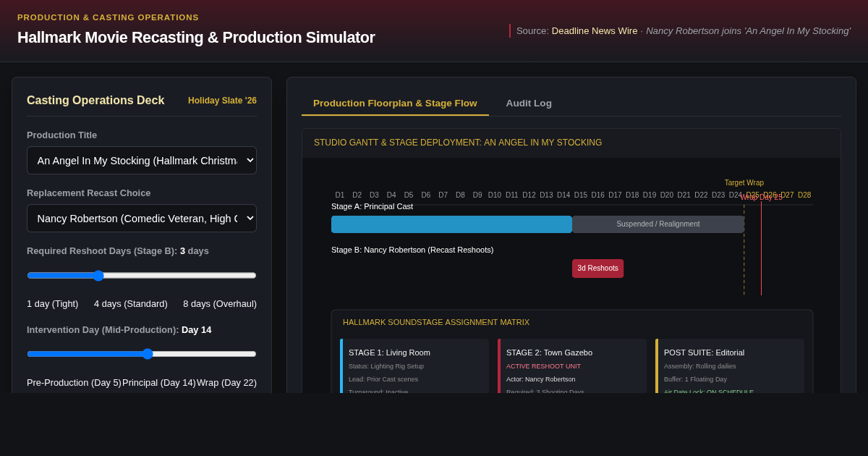Open the STAGE 1: Living Room card

coord(414,366)
